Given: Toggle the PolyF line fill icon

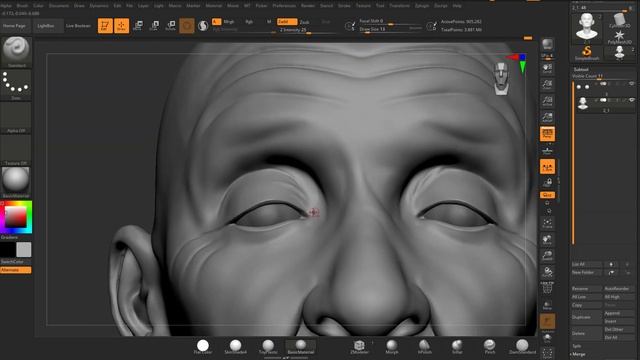Looking at the screenshot, I should (547, 288).
